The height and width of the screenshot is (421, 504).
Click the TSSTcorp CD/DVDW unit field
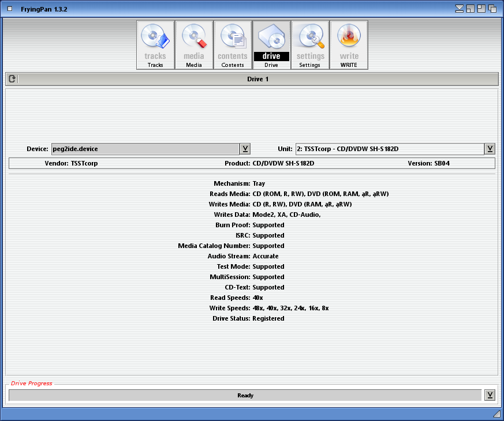pos(389,149)
